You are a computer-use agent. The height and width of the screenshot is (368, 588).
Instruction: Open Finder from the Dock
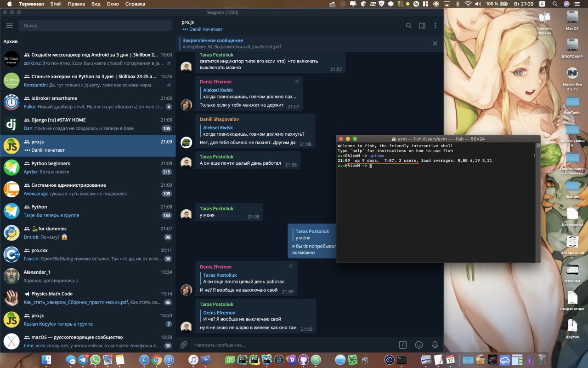click(46, 360)
